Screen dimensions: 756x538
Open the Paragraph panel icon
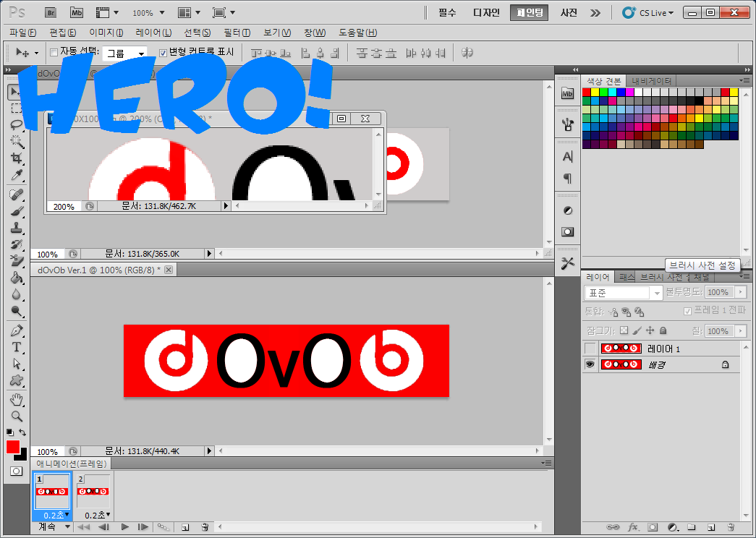click(567, 179)
